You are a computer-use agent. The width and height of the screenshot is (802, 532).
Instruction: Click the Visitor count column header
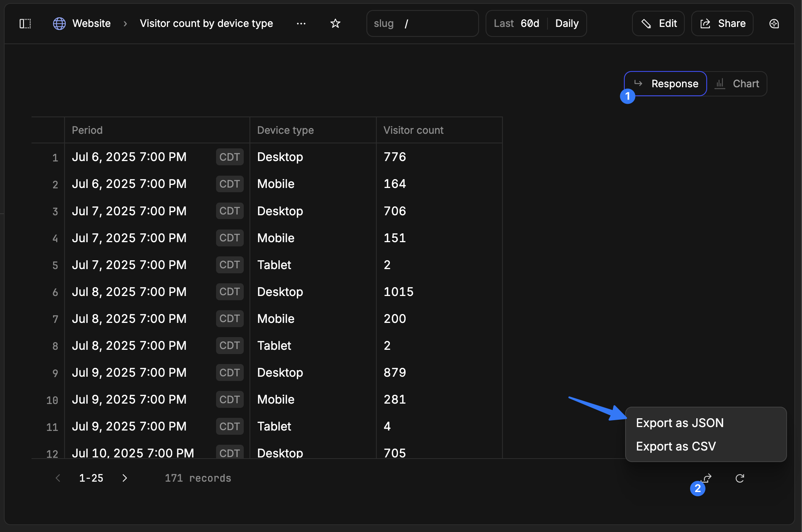coord(413,130)
